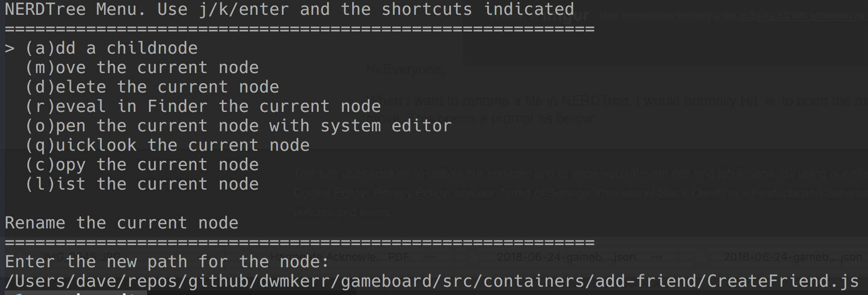Open the faded Privacy Policy link
This screenshot has width=868, height=295.
click(x=410, y=193)
